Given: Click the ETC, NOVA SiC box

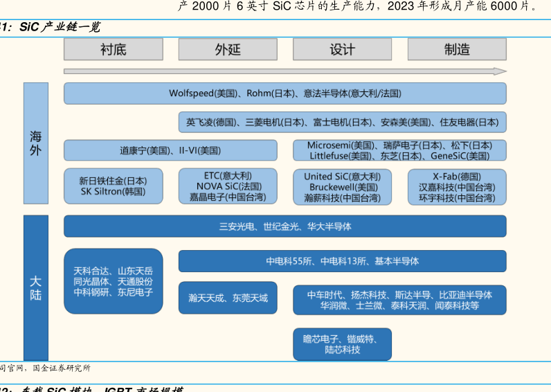Looking at the screenshot, I should click(228, 186).
